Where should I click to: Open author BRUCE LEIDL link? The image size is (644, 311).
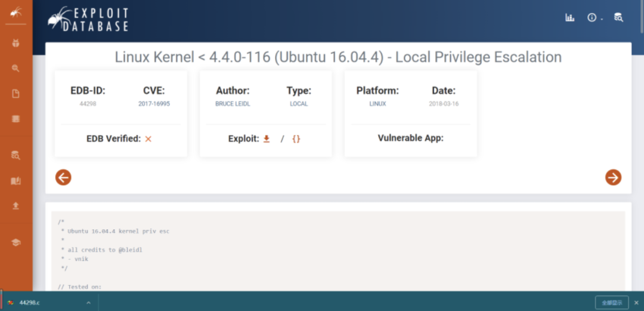(233, 104)
